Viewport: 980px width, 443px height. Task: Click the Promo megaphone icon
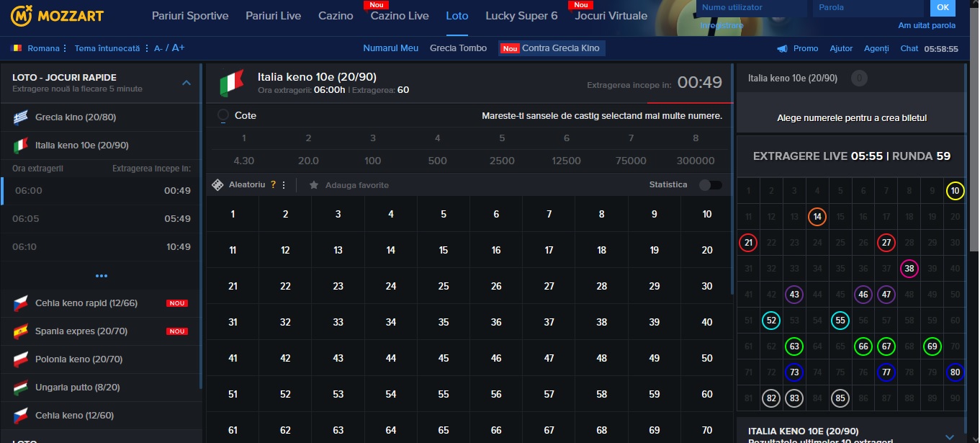pyautogui.click(x=782, y=48)
